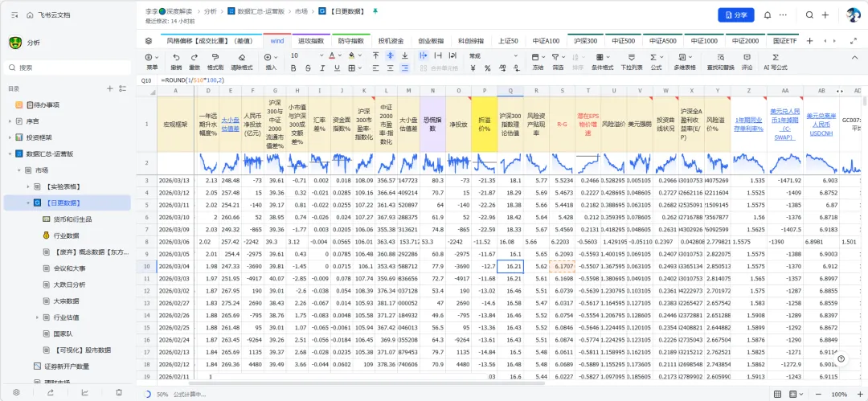Select the format painter (格式刷) tool
The width and height of the screenshot is (868, 401).
click(x=215, y=61)
